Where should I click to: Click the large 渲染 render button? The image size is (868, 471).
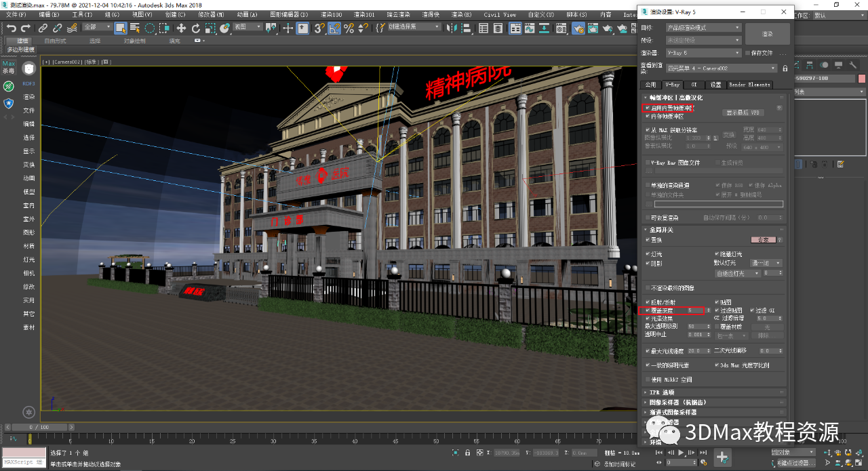pos(767,34)
